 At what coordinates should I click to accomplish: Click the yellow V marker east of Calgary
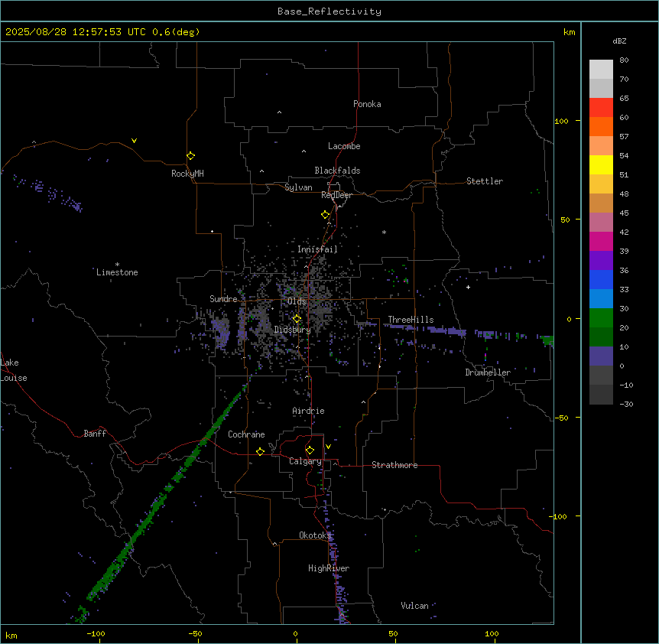(x=328, y=447)
